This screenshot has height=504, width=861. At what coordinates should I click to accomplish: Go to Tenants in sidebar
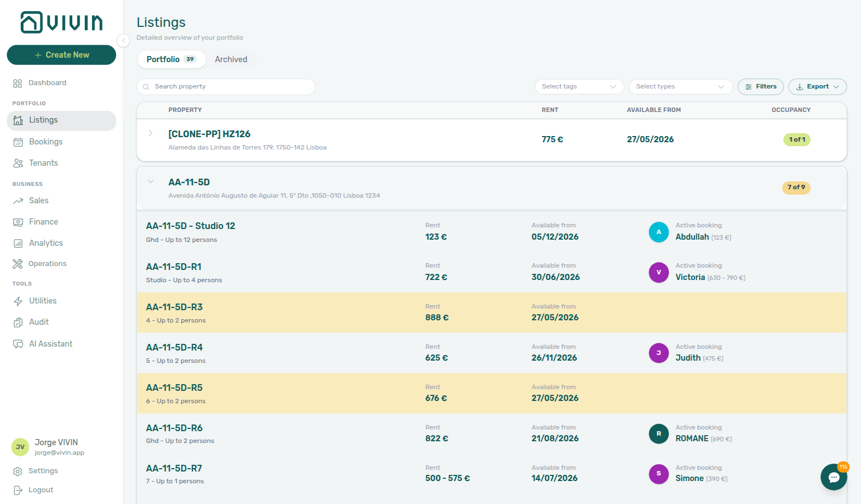(x=61, y=164)
